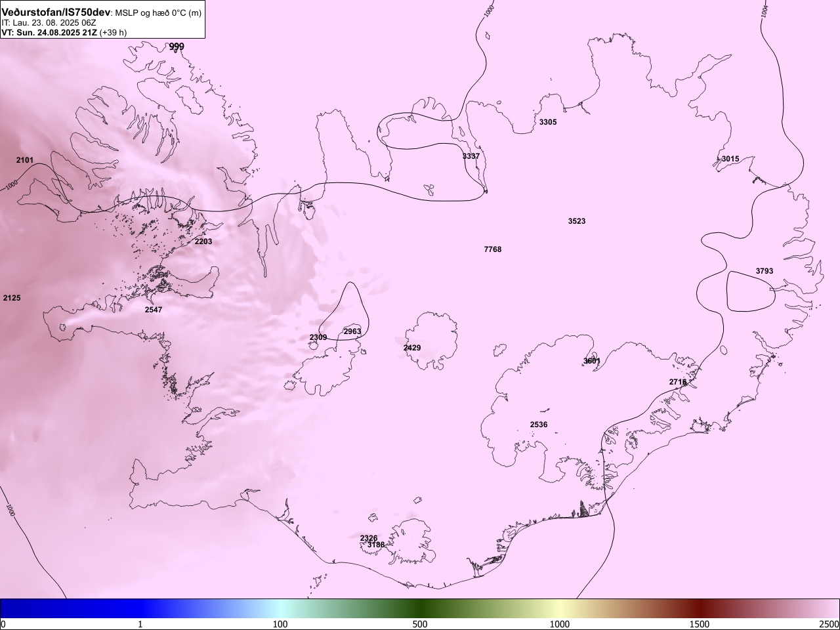Viewport: 840px width, 630px height.
Task: Click the 999 pressure label
Action: click(177, 47)
